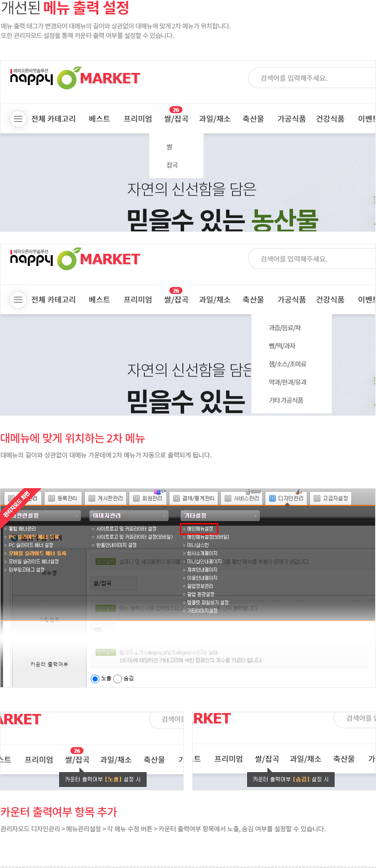Viewport: 376px width, 868px height.
Task: Open 외부광고태그 설정 link
Action: click(27, 570)
